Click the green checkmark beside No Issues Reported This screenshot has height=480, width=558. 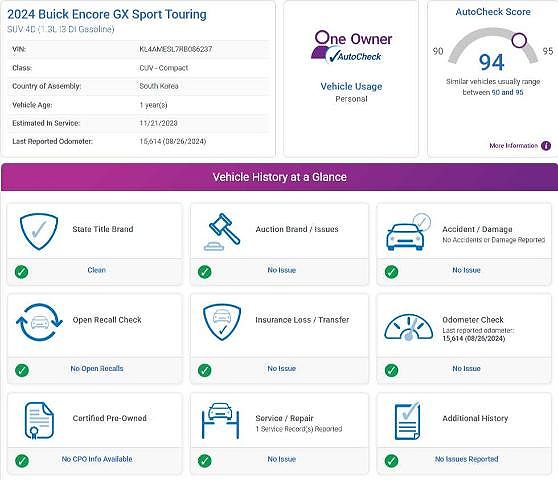(x=391, y=461)
